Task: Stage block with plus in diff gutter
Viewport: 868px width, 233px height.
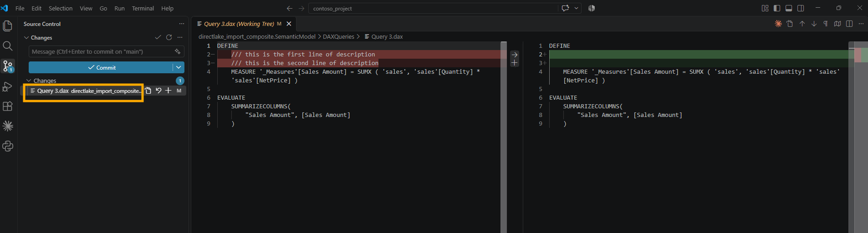Action: tap(515, 63)
